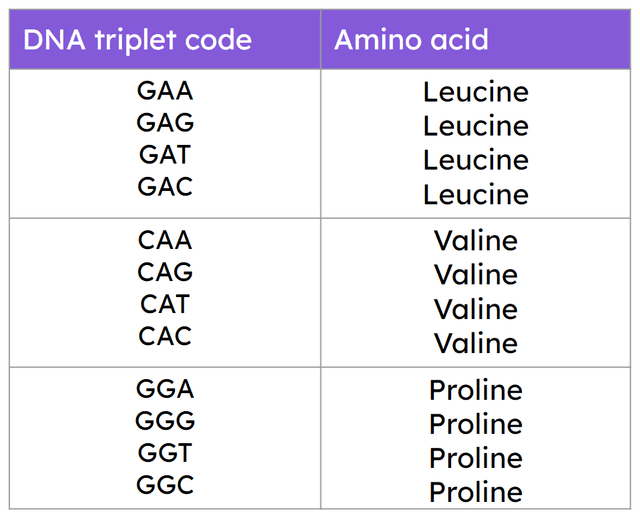Click the CAC triplet code
Image resolution: width=640 pixels, height=518 pixels.
click(x=165, y=336)
